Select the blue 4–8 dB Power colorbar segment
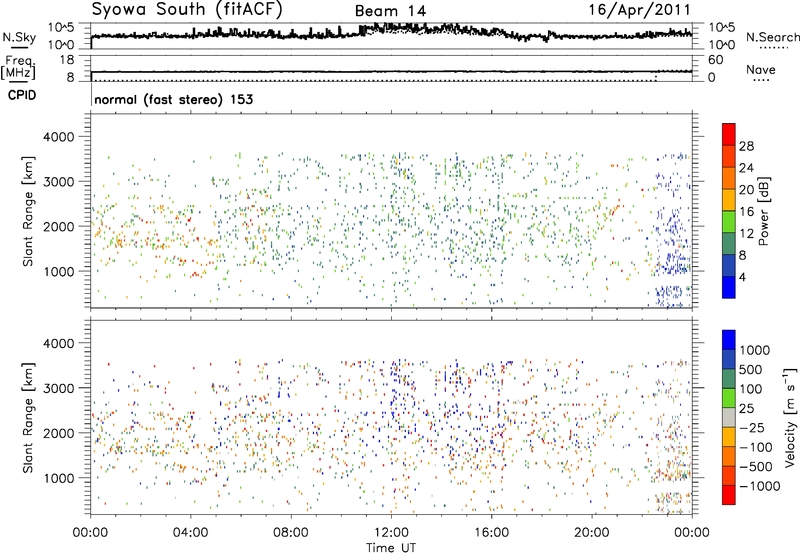The width and height of the screenshot is (800, 554). coord(729,265)
